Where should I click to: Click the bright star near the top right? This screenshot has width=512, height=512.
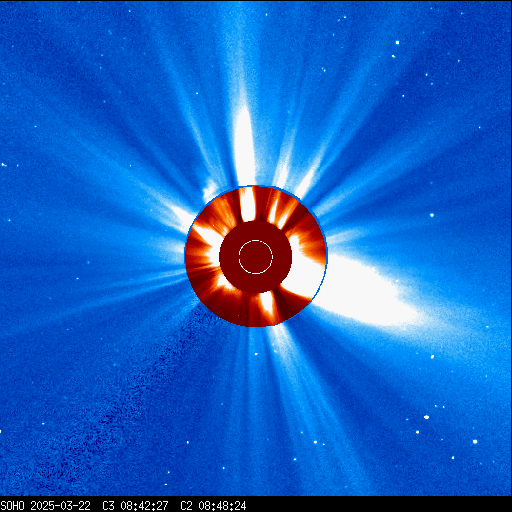click(397, 42)
